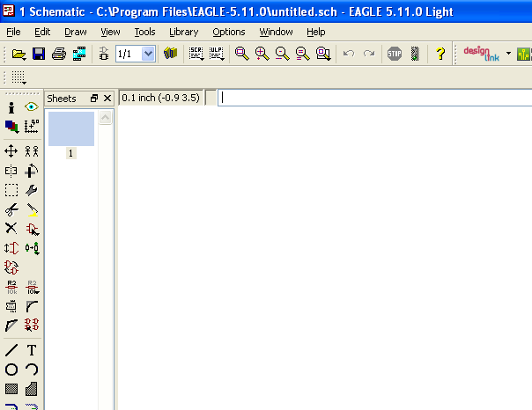Select the Mark tool

point(32,127)
